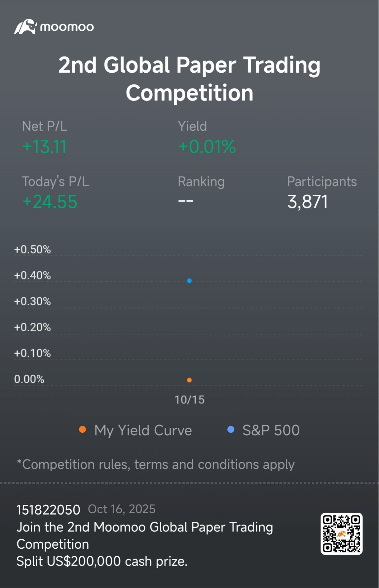Click the Ranking placeholder dashes
379x588 pixels.
(x=186, y=201)
